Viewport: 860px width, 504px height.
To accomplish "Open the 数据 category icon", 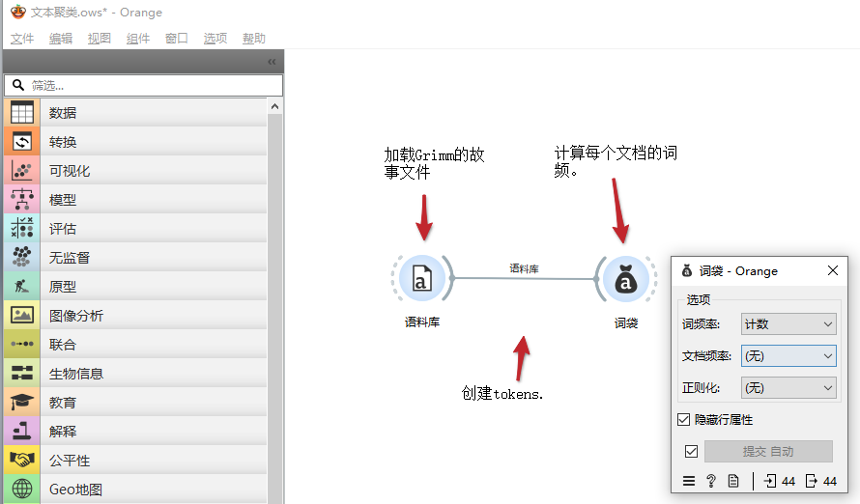I will [22, 113].
